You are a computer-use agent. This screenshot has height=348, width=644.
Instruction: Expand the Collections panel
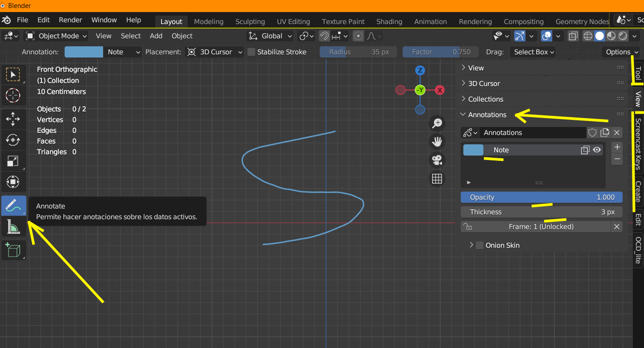(x=485, y=99)
